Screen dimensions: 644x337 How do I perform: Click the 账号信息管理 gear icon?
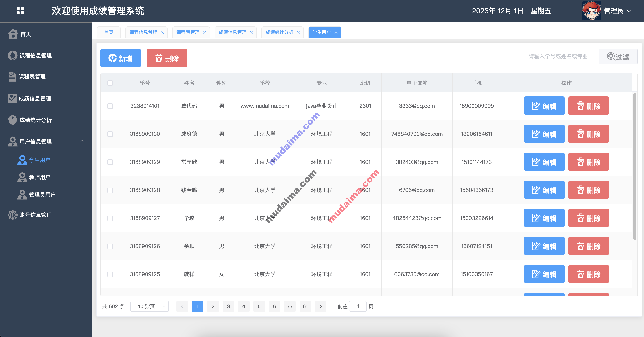click(x=12, y=215)
